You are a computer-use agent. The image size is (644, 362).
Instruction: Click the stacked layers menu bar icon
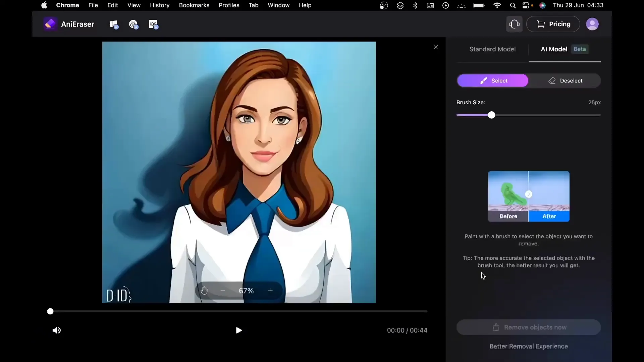[x=400, y=5]
